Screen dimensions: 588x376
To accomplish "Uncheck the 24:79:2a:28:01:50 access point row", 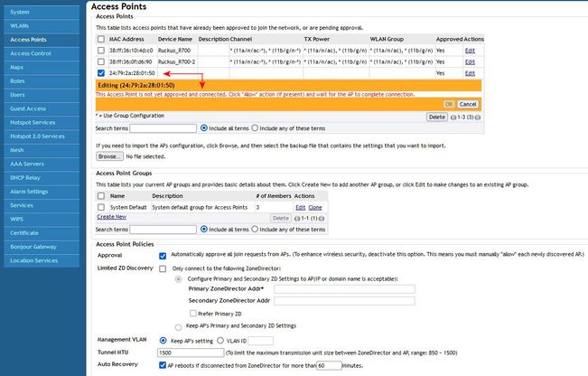I will click(x=101, y=72).
